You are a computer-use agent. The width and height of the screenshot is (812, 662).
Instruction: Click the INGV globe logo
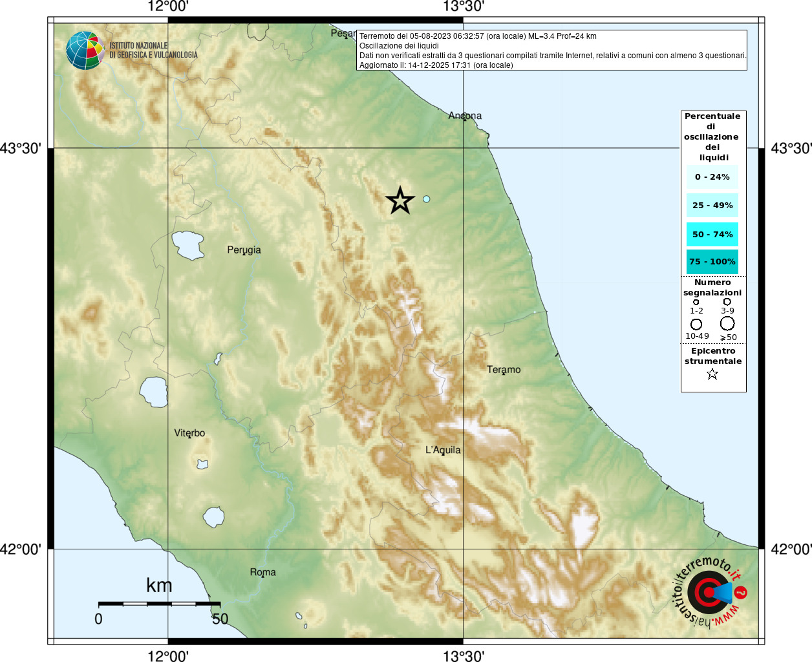click(85, 50)
